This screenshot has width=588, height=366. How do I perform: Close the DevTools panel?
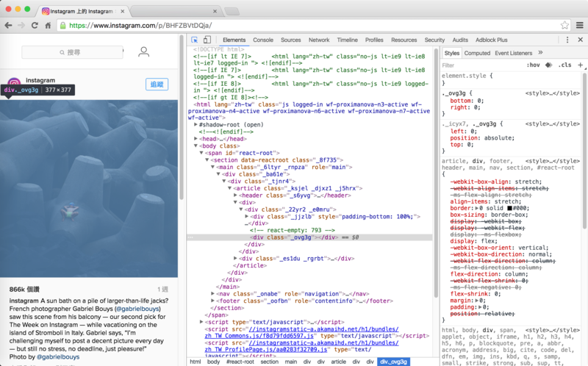click(x=580, y=40)
